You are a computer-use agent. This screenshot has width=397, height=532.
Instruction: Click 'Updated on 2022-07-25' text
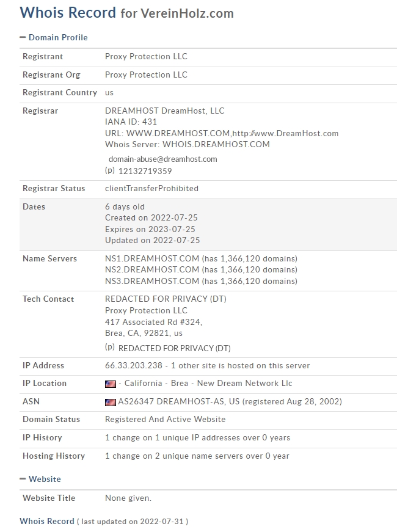point(152,241)
